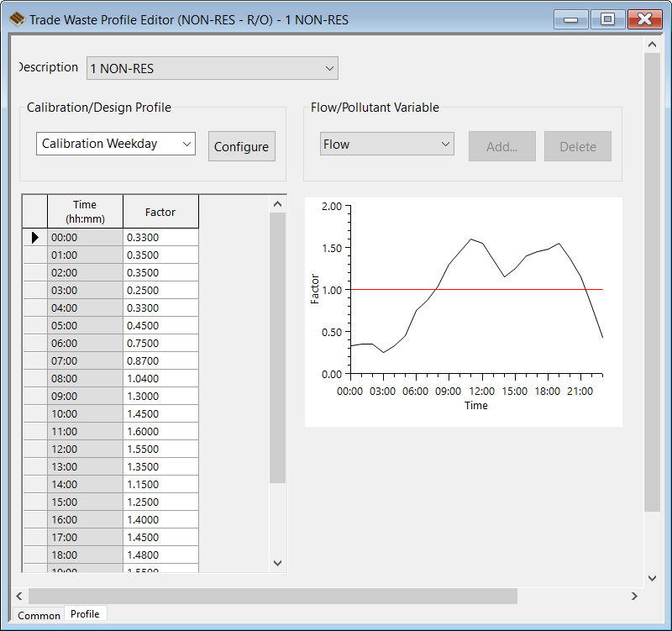Click the Add button

(x=501, y=146)
